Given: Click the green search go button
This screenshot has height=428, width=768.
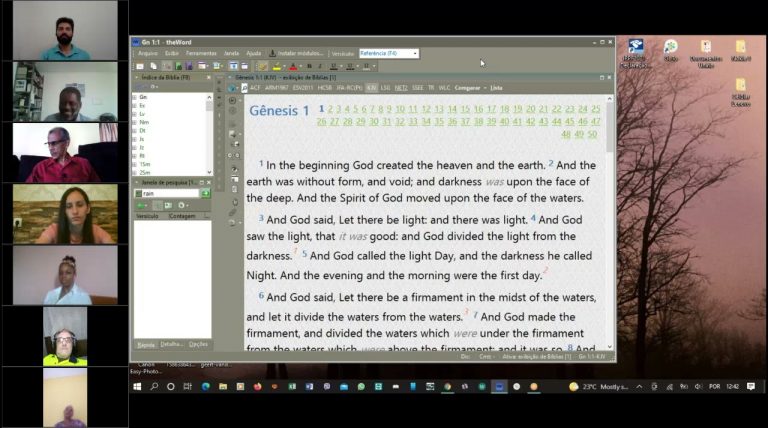Looking at the screenshot, I should (205, 193).
